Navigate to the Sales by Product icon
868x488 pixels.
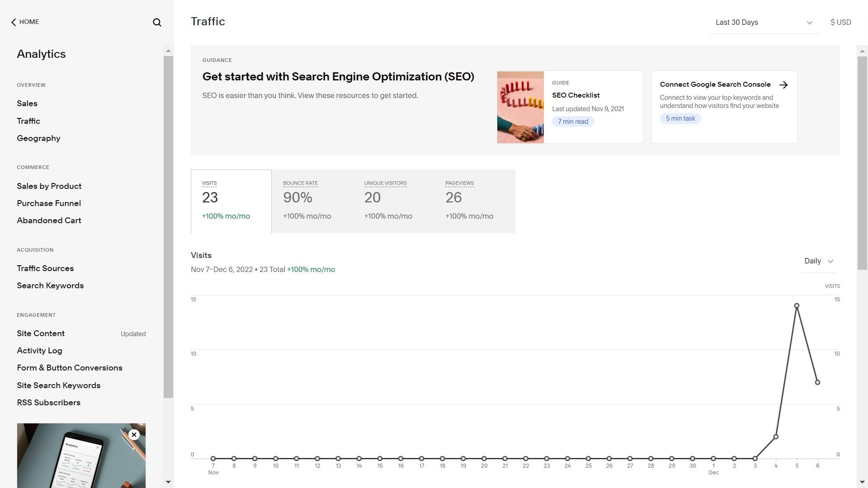pos(49,186)
